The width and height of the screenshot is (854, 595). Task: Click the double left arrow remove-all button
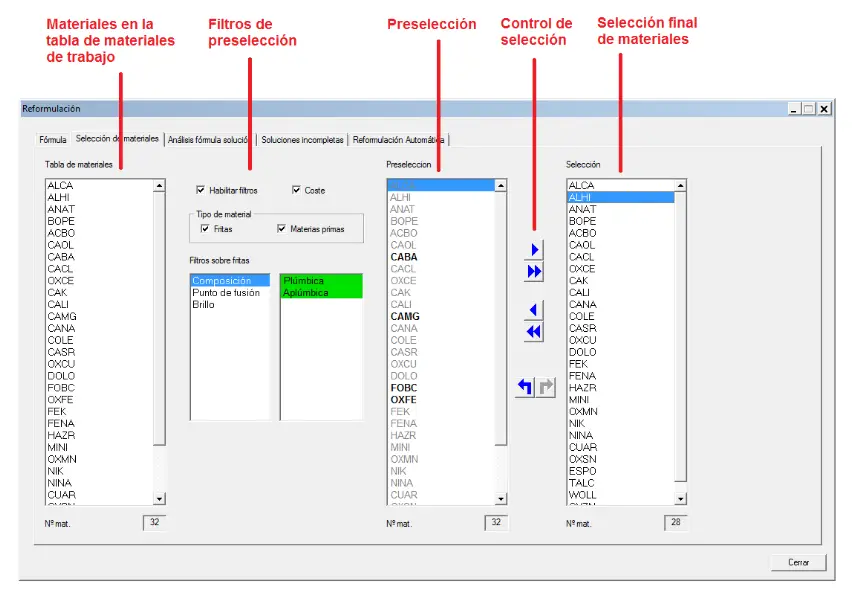(534, 332)
